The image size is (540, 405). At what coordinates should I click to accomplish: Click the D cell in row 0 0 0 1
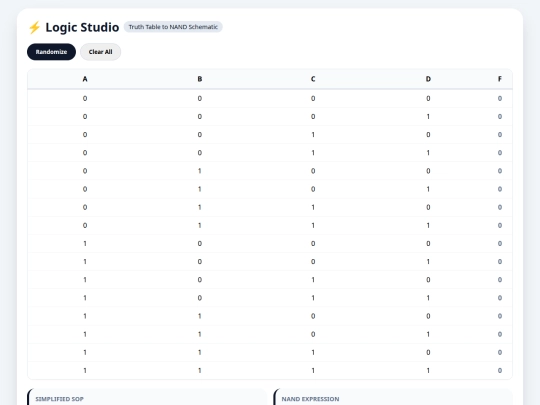[x=428, y=117]
